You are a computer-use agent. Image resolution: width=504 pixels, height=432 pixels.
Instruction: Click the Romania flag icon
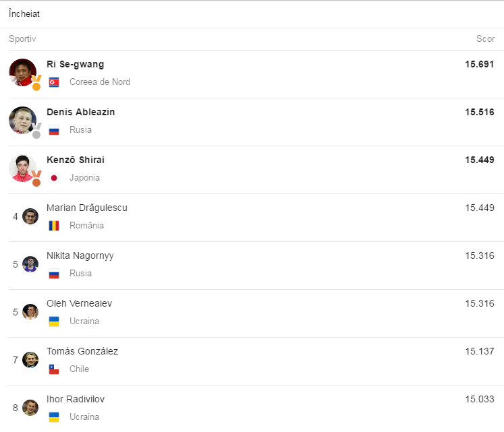(x=54, y=226)
